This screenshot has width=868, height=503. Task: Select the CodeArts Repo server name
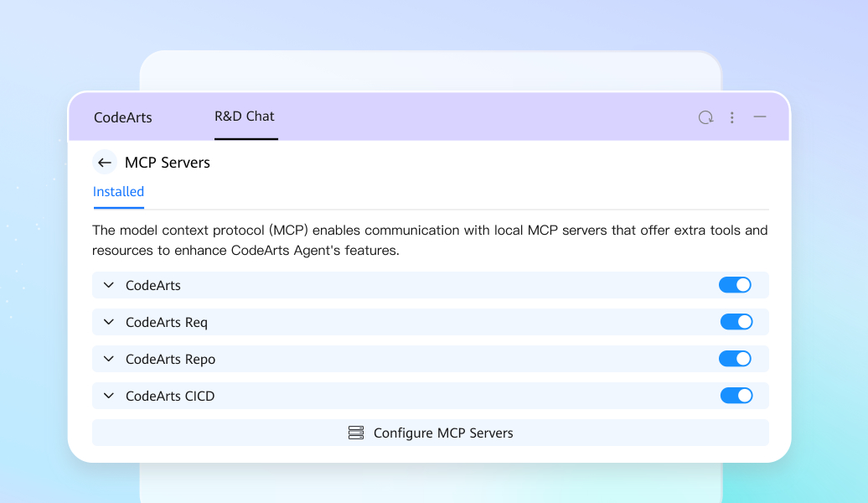coord(170,359)
